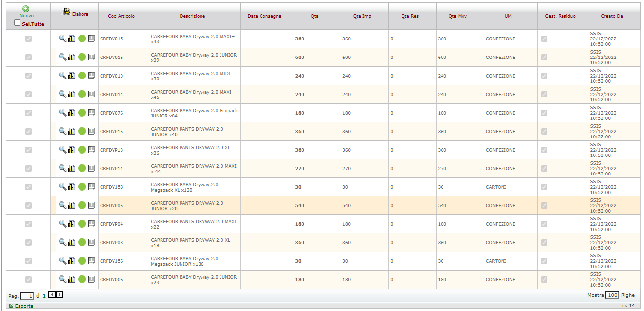The image size is (644, 311).
Task: Open the note sheet icon for CRFDY006
Action: pos(91,280)
